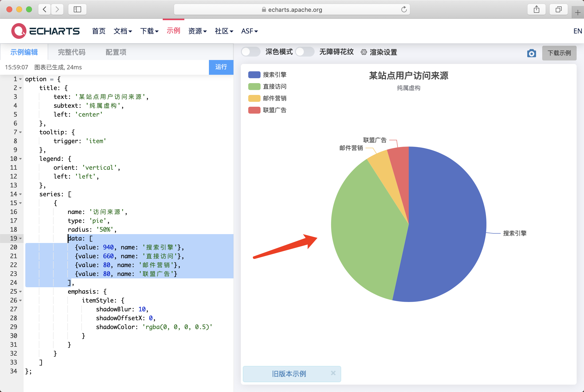Open the 配置项 tab
The image size is (584, 392).
pyautogui.click(x=116, y=52)
